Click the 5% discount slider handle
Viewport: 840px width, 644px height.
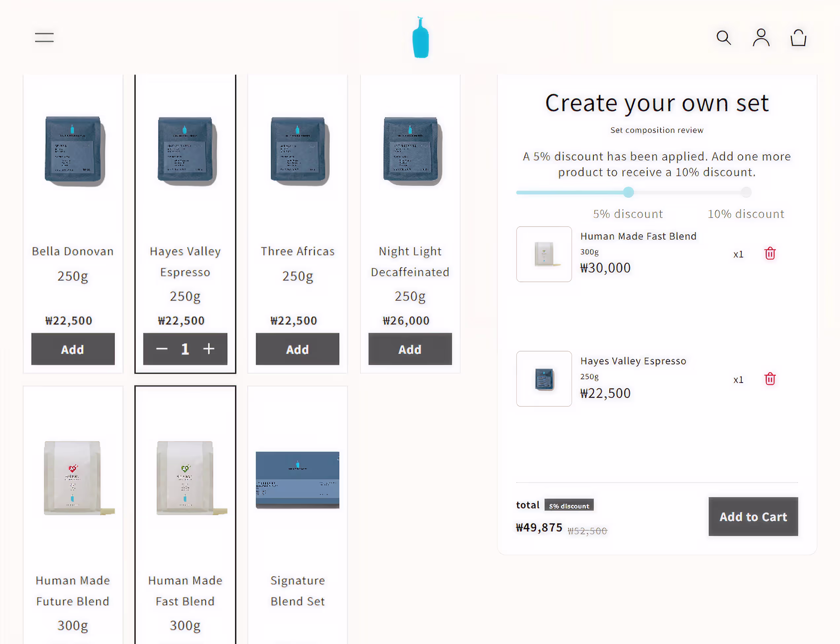pyautogui.click(x=628, y=192)
